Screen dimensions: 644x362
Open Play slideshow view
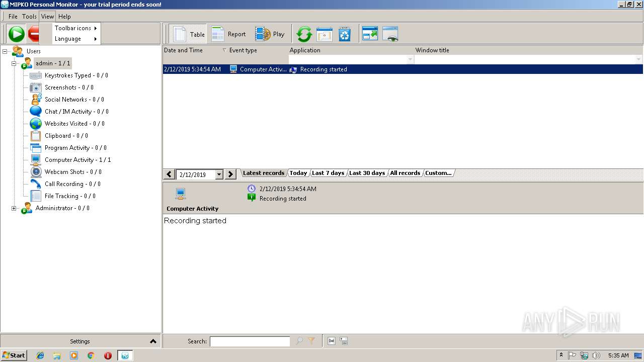pos(270,34)
